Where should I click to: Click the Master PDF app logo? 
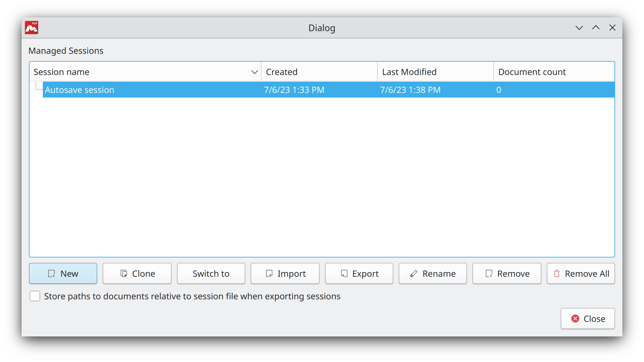32,28
